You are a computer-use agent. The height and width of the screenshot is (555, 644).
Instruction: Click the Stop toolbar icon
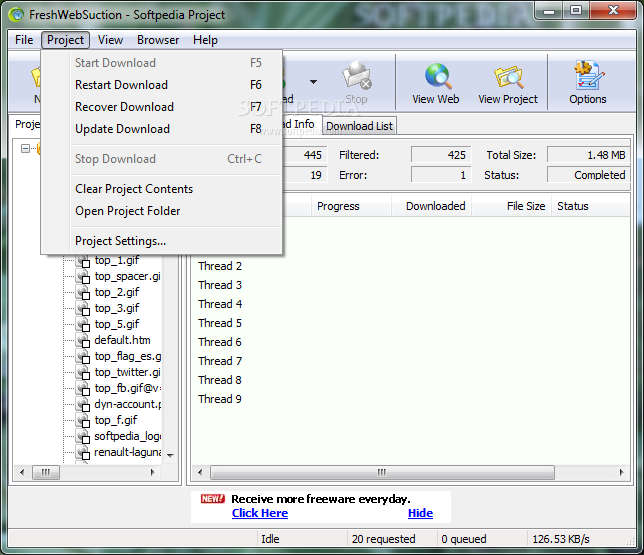(356, 76)
